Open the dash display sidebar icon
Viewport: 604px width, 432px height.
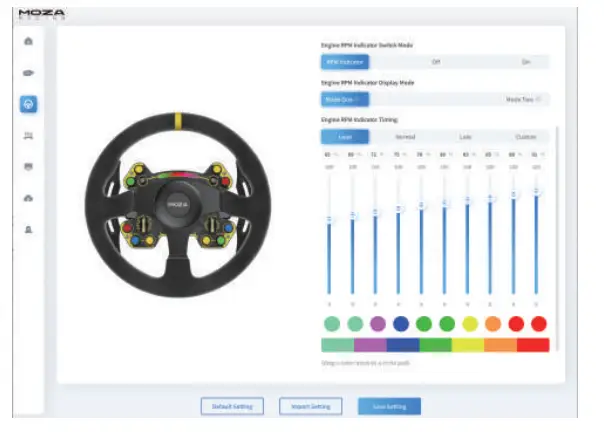click(x=29, y=167)
